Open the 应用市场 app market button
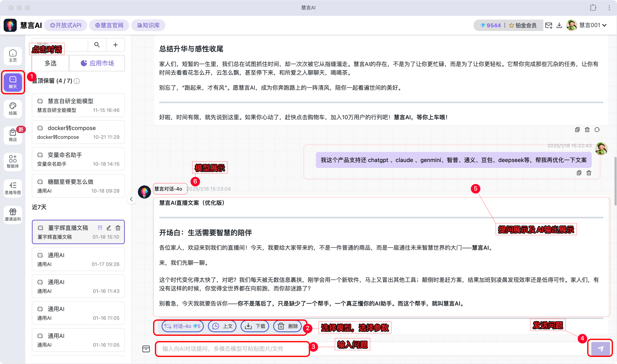Viewport: 617px width, 364px height. 97,63
